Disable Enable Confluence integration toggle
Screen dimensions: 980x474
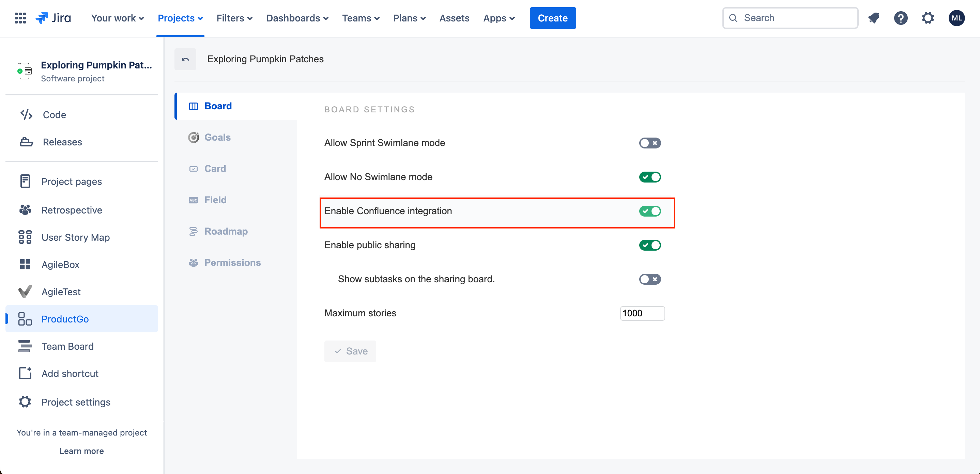(650, 211)
